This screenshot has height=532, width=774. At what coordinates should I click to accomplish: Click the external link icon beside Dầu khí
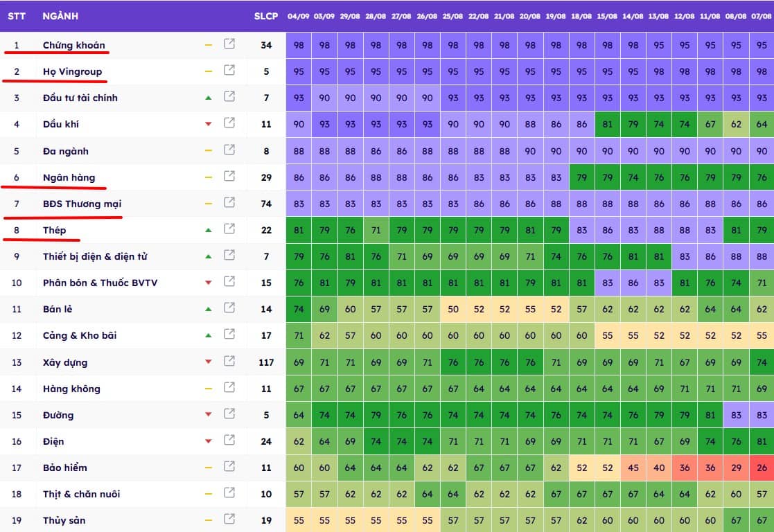(229, 123)
